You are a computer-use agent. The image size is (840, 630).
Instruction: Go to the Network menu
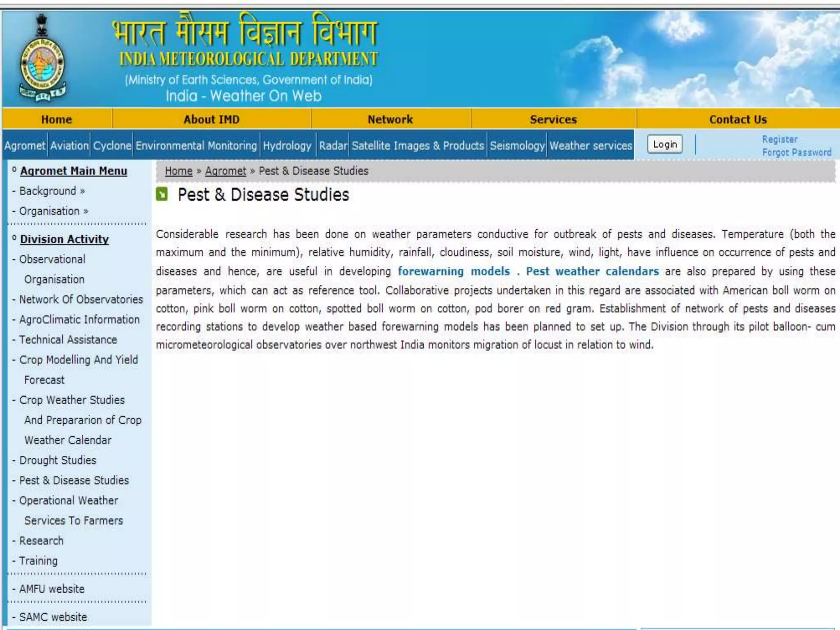(x=390, y=119)
